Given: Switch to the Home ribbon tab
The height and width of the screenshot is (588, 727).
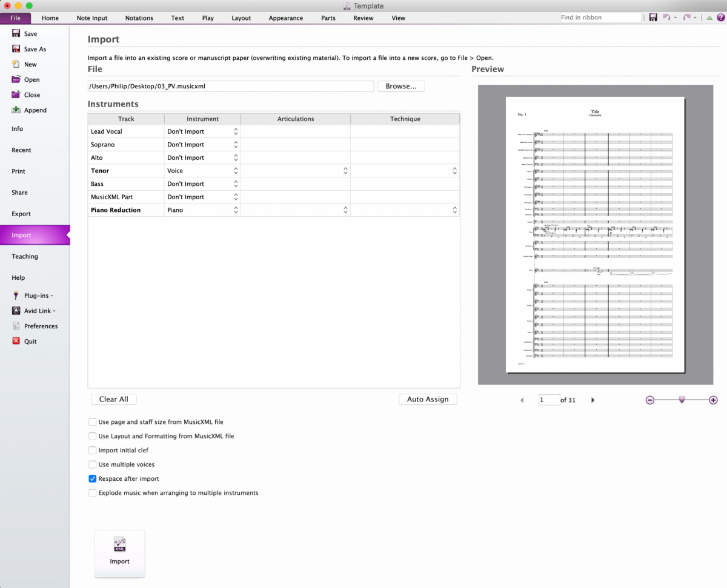Looking at the screenshot, I should 50,18.
